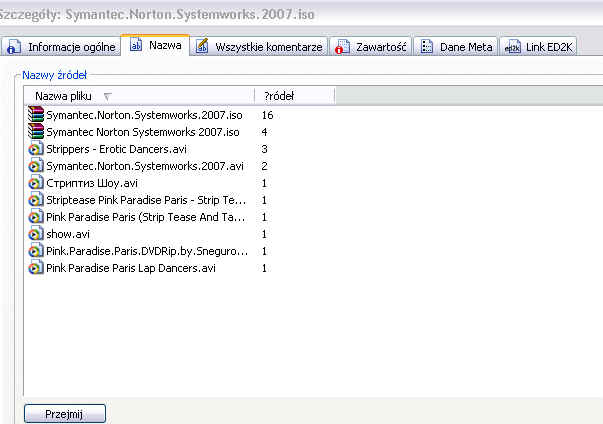Click the document icon on Nazwa tab
The width and height of the screenshot is (603, 424).
click(136, 45)
